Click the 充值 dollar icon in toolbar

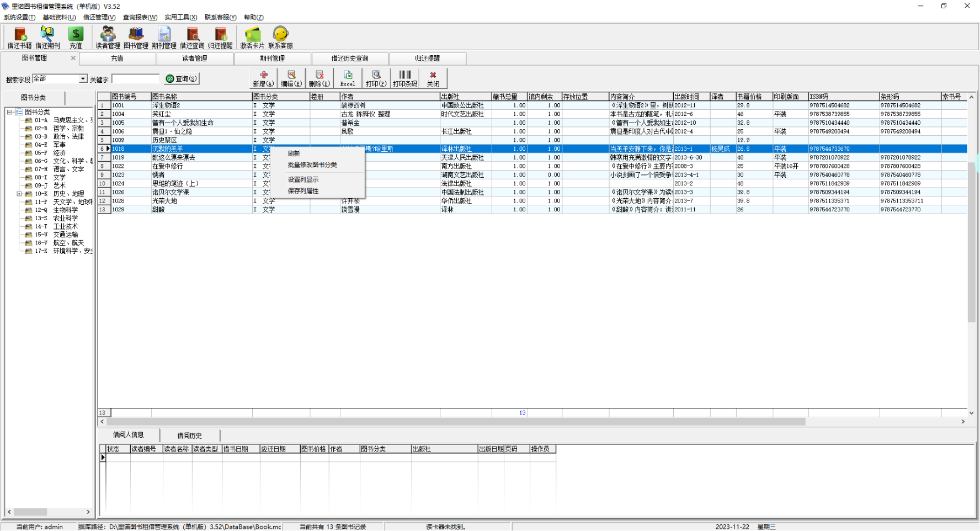pyautogui.click(x=76, y=38)
